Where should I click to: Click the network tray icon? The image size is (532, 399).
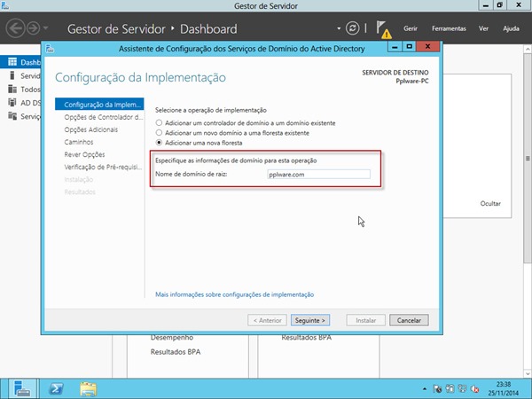pyautogui.click(x=463, y=389)
